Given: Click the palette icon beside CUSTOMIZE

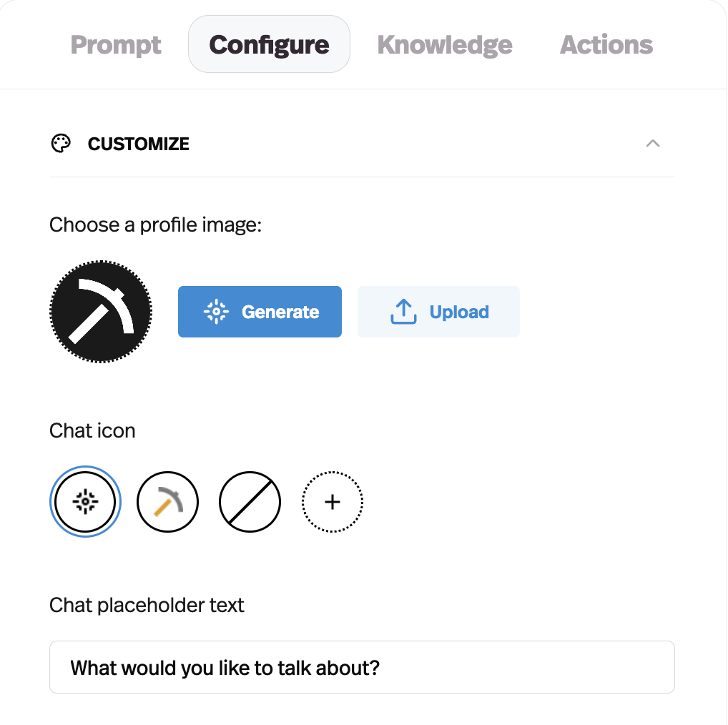Looking at the screenshot, I should 62,143.
